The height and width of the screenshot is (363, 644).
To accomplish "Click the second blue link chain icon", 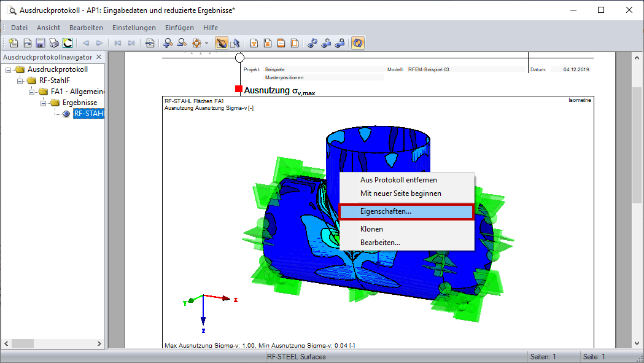I will (x=326, y=43).
